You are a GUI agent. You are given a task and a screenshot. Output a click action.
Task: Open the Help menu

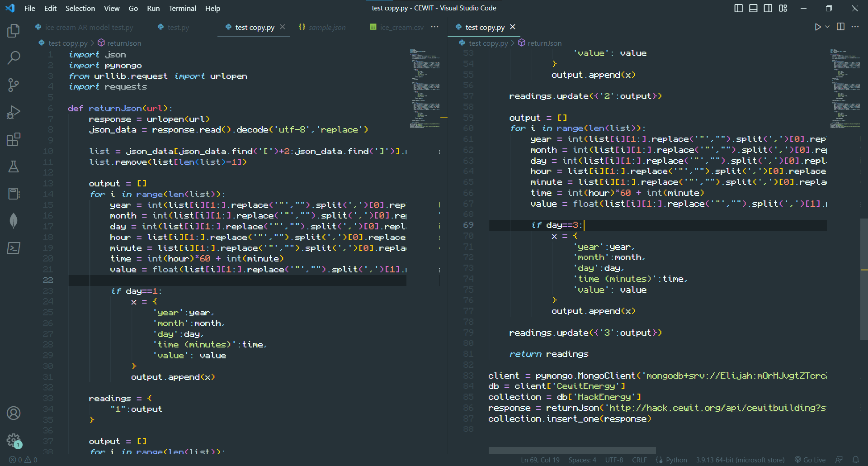(212, 8)
